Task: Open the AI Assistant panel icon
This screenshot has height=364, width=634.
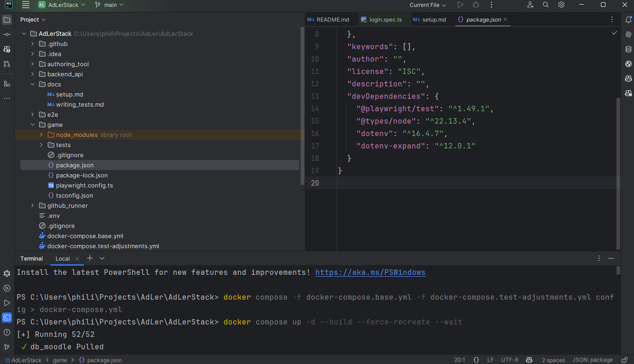Action: pyautogui.click(x=628, y=34)
